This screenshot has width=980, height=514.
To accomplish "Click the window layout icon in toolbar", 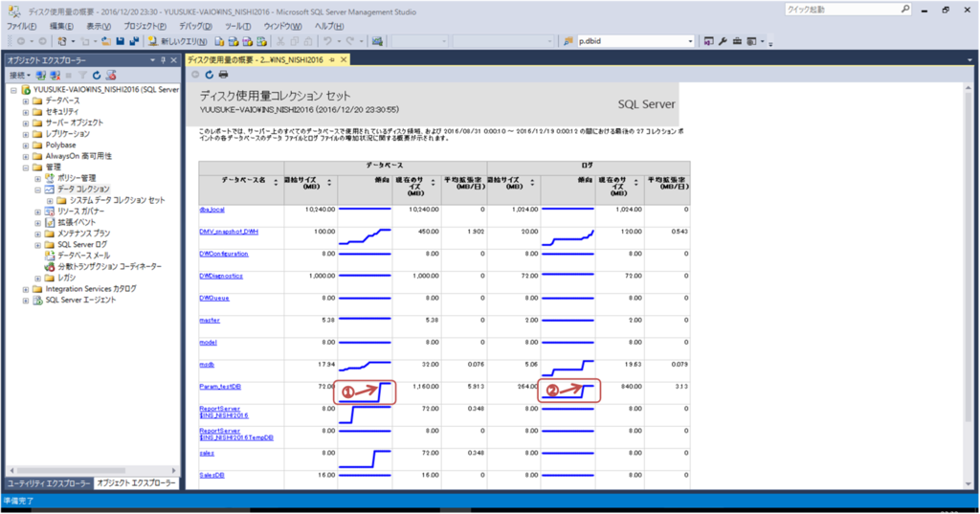I will click(x=751, y=41).
